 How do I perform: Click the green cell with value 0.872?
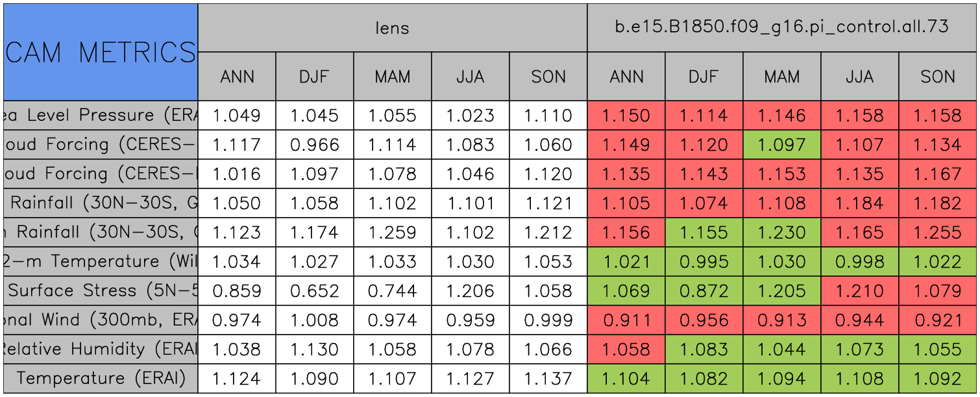[704, 291]
